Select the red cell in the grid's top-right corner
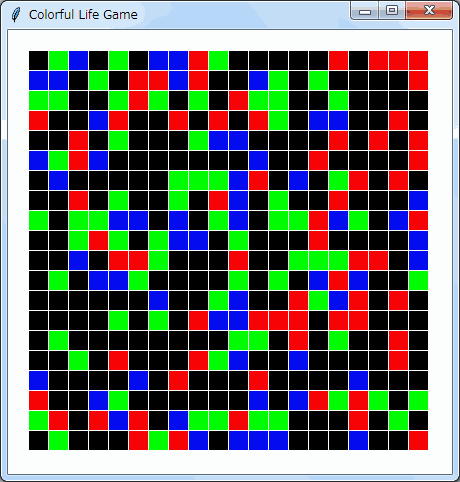Image resolution: width=460 pixels, height=482 pixels. (418, 60)
